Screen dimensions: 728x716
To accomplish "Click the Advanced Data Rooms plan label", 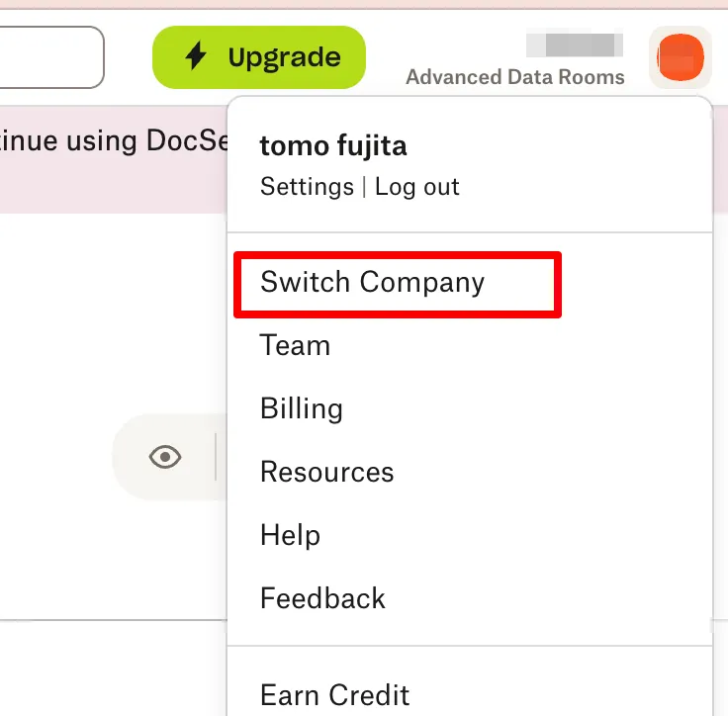I will click(x=515, y=77).
